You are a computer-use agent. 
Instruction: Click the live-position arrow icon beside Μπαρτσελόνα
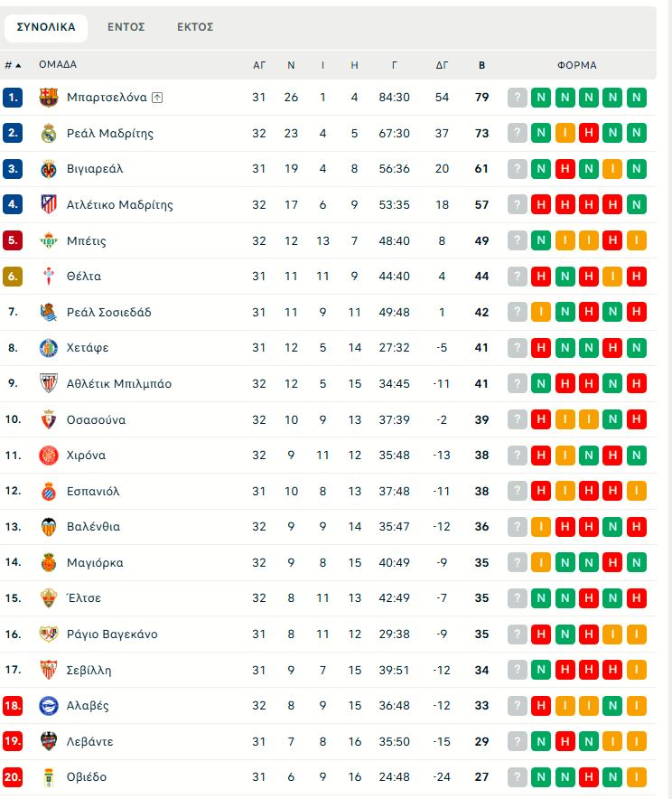tap(157, 98)
